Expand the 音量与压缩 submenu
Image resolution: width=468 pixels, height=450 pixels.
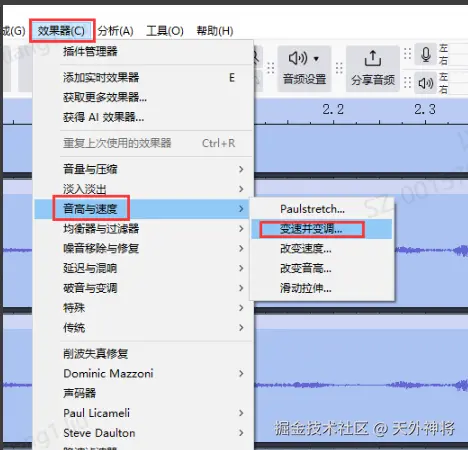coord(144,169)
